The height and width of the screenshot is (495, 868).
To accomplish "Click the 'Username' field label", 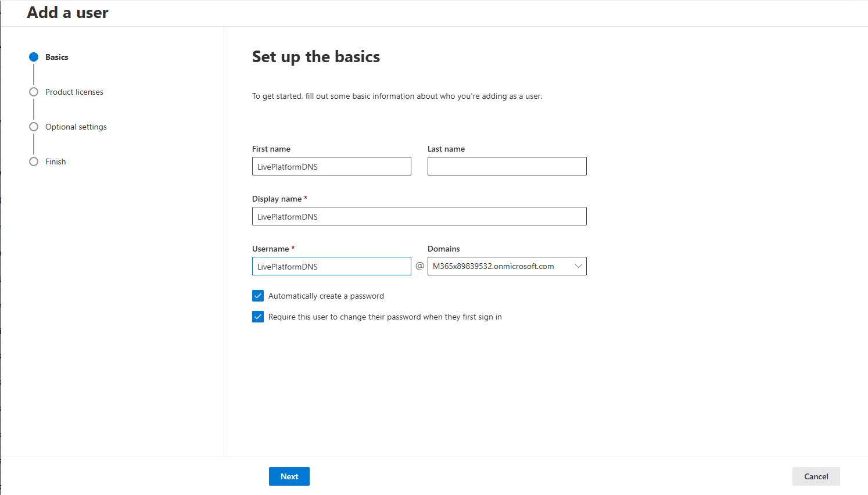I will 270,249.
